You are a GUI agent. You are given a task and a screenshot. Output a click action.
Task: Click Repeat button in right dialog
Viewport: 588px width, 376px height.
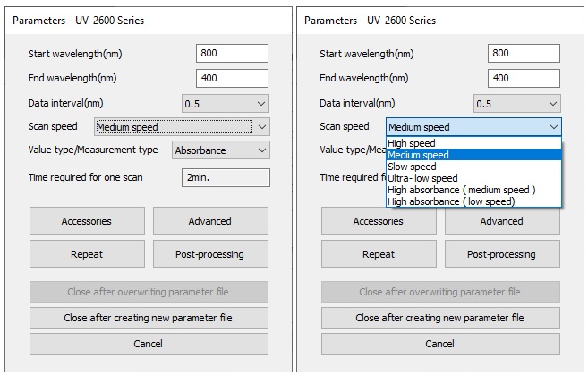[379, 254]
